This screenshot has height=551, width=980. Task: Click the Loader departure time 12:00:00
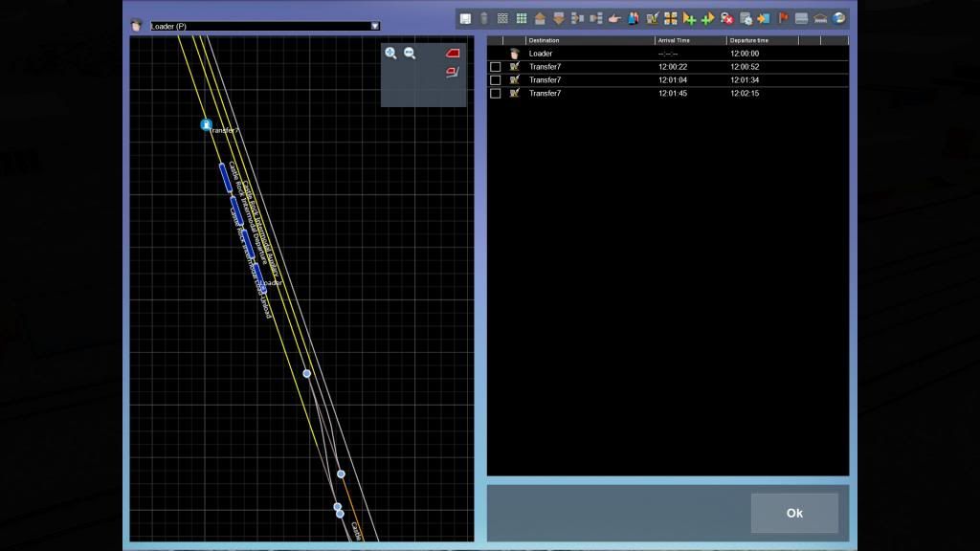[x=745, y=54]
